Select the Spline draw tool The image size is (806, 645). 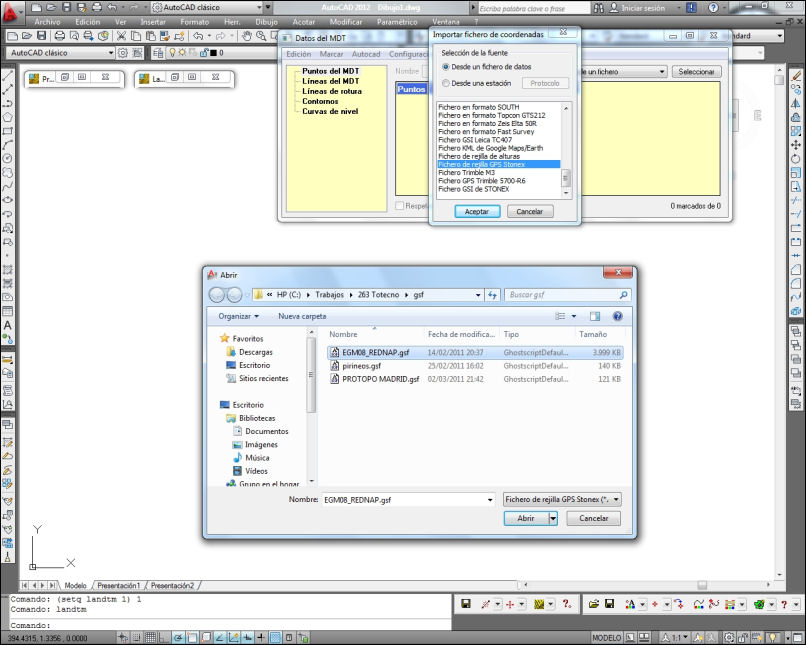coord(8,187)
